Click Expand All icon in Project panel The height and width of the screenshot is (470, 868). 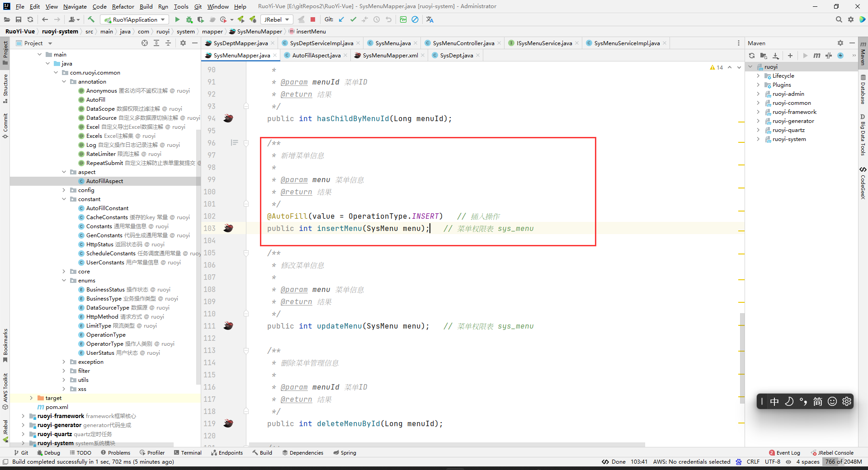point(156,43)
